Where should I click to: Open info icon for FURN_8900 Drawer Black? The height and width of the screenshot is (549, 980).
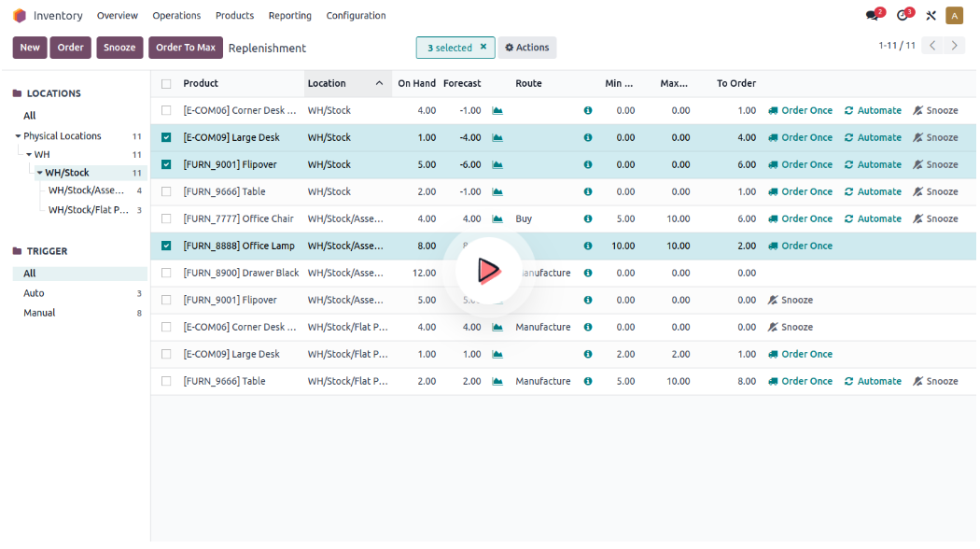(x=588, y=274)
